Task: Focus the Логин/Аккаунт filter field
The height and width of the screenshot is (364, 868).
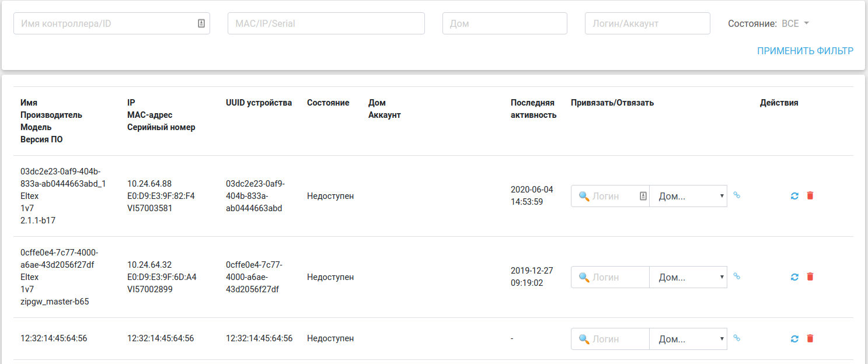Action: tap(647, 24)
